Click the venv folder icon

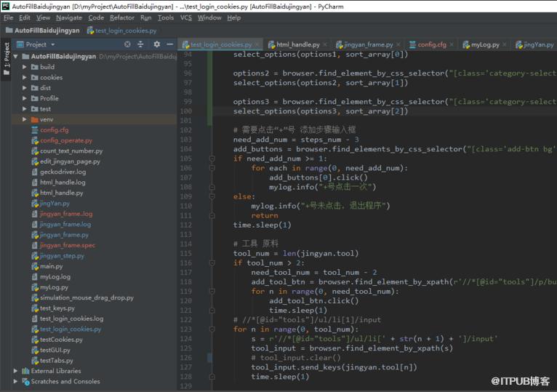click(x=34, y=119)
